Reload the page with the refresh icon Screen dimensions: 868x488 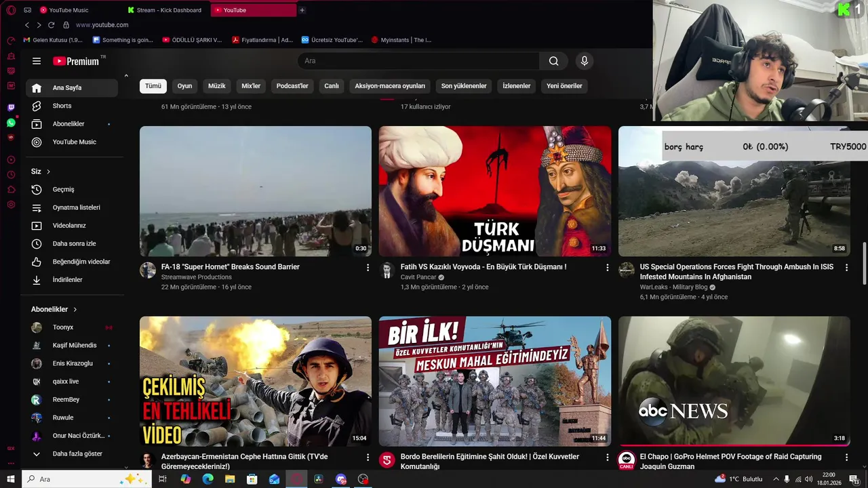[x=51, y=25]
